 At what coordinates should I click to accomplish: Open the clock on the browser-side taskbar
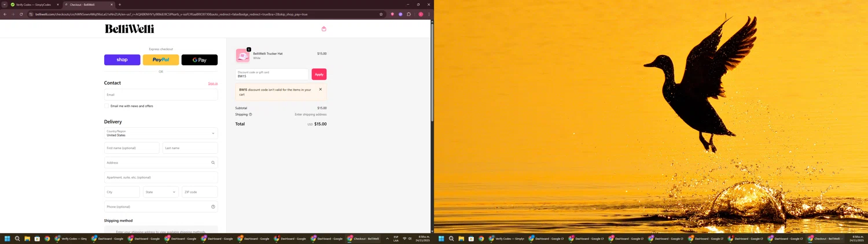pyautogui.click(x=424, y=238)
